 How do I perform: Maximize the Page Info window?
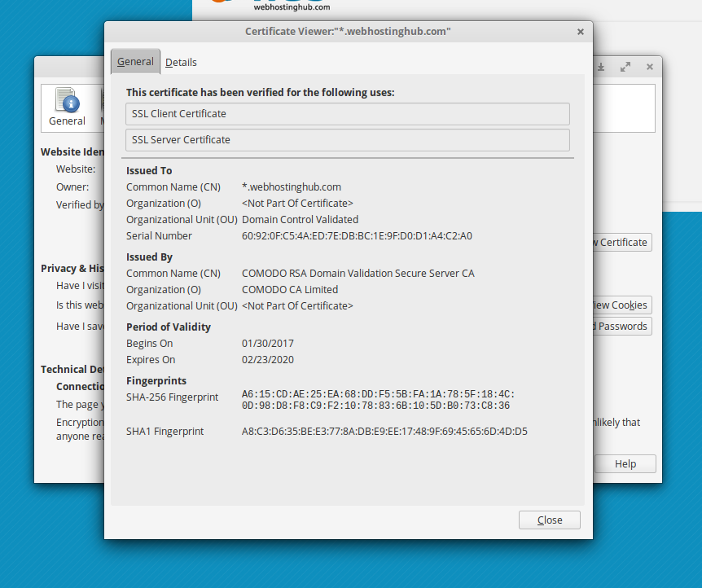point(625,67)
